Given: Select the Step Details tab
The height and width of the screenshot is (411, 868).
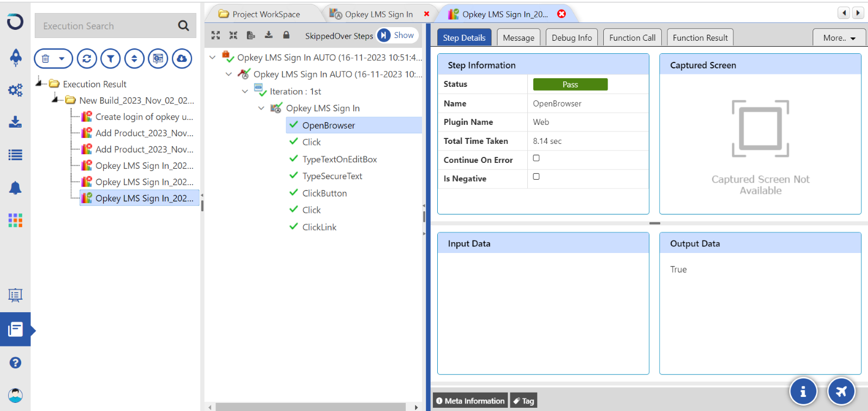Looking at the screenshot, I should coord(464,37).
